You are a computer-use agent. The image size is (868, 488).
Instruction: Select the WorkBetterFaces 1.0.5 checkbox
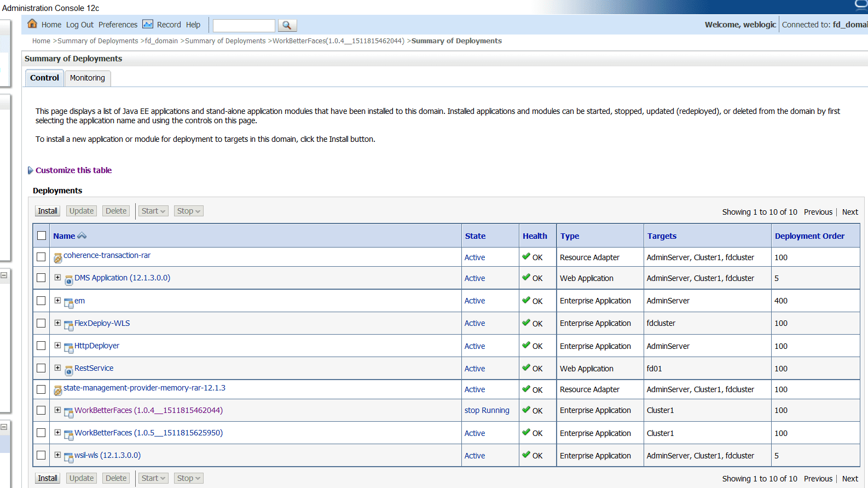click(41, 433)
